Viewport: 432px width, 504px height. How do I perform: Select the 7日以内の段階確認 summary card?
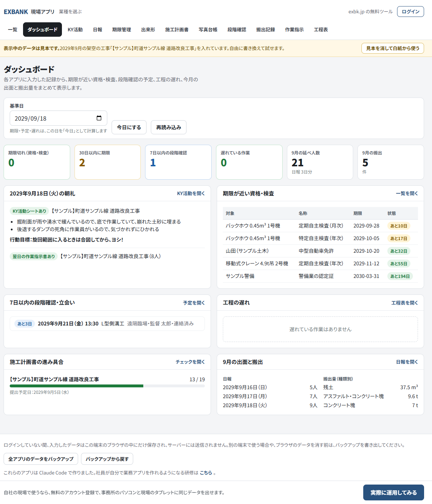click(178, 162)
